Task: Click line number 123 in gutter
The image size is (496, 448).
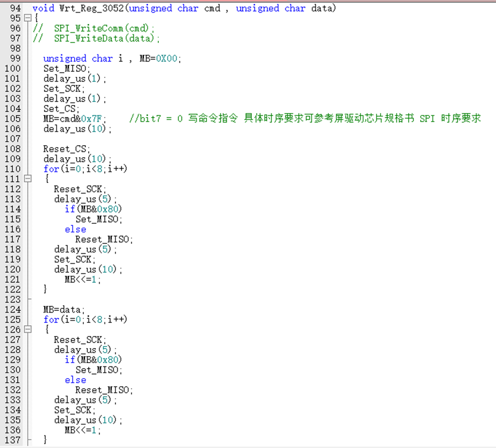Action: click(13, 299)
